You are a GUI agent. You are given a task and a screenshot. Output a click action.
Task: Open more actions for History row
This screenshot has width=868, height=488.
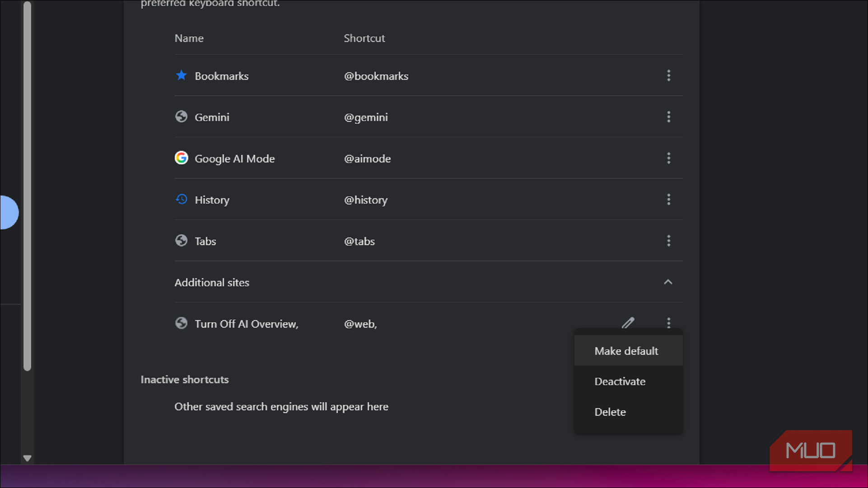[668, 200]
